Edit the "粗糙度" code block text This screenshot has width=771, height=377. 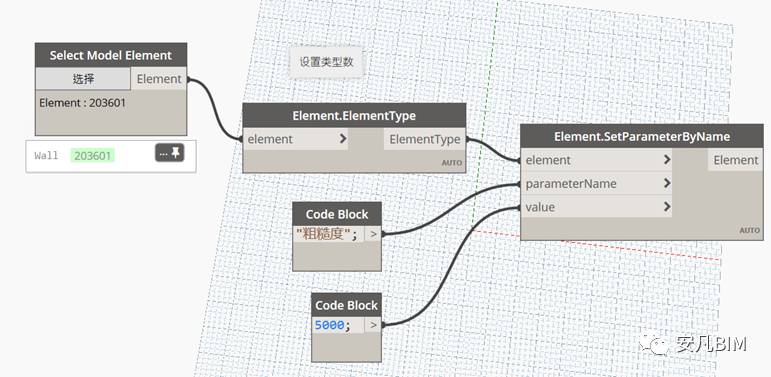326,234
